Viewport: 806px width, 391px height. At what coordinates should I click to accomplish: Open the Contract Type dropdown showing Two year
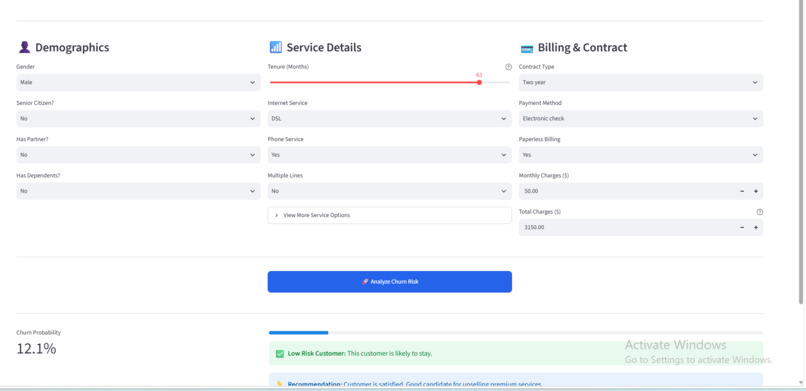(641, 82)
